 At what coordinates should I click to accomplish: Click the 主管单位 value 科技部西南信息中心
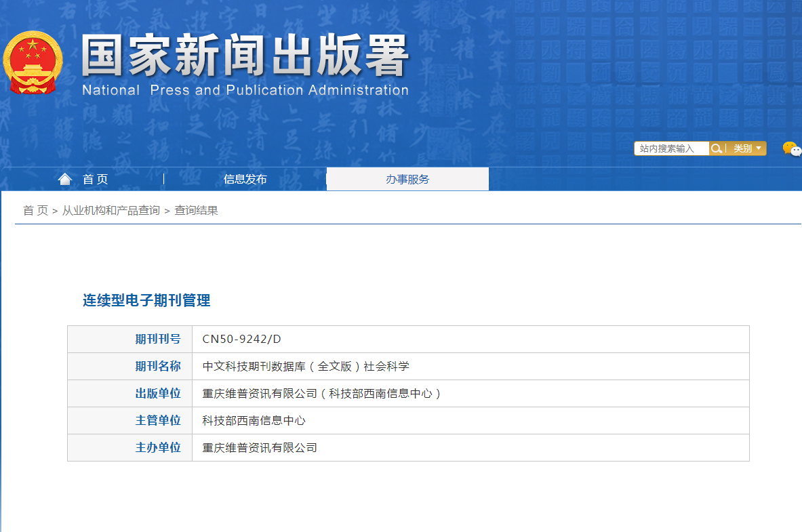254,421
